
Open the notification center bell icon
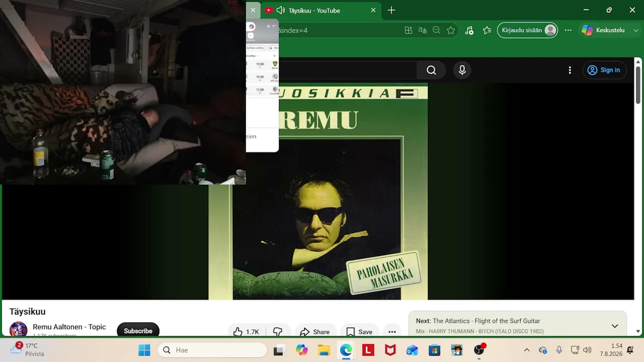coord(630,350)
